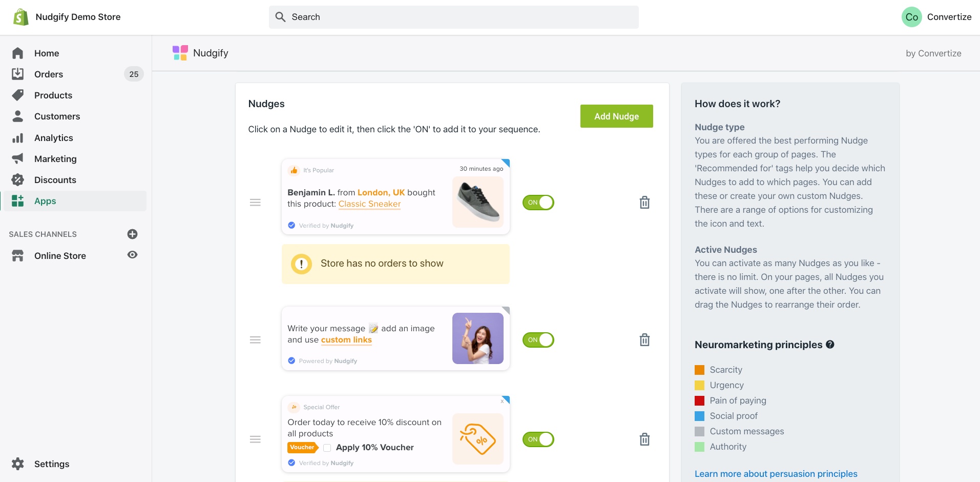Click the warning exclamation icon in the orders notice
Screen dimensions: 980x482
(301, 264)
